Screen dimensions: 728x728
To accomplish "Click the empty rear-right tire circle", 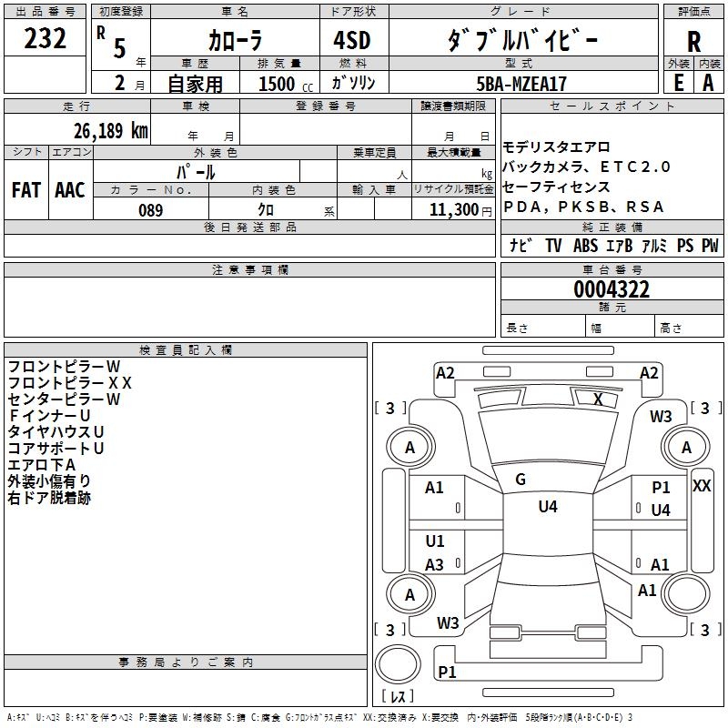I will (x=686, y=594).
